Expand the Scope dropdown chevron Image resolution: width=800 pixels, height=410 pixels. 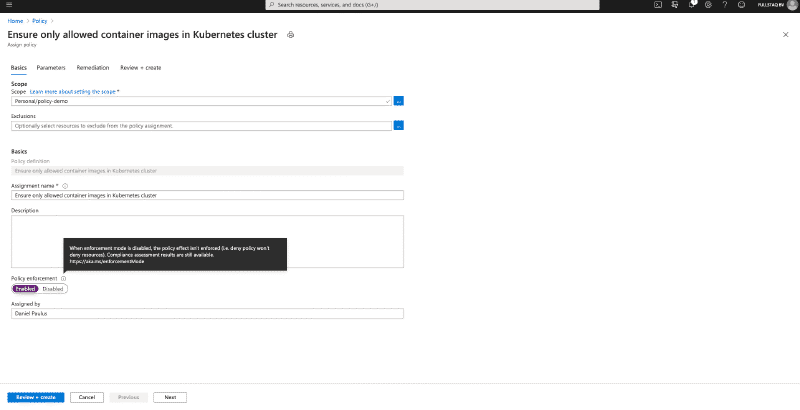point(388,101)
